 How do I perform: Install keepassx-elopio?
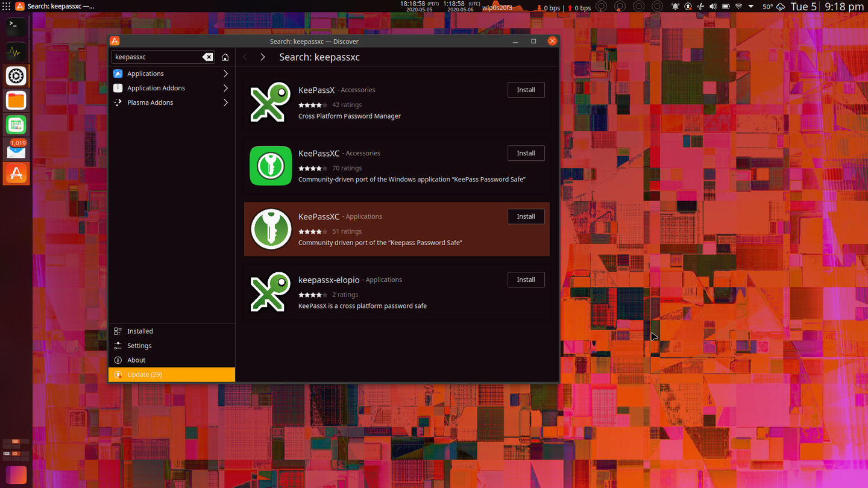click(526, 280)
